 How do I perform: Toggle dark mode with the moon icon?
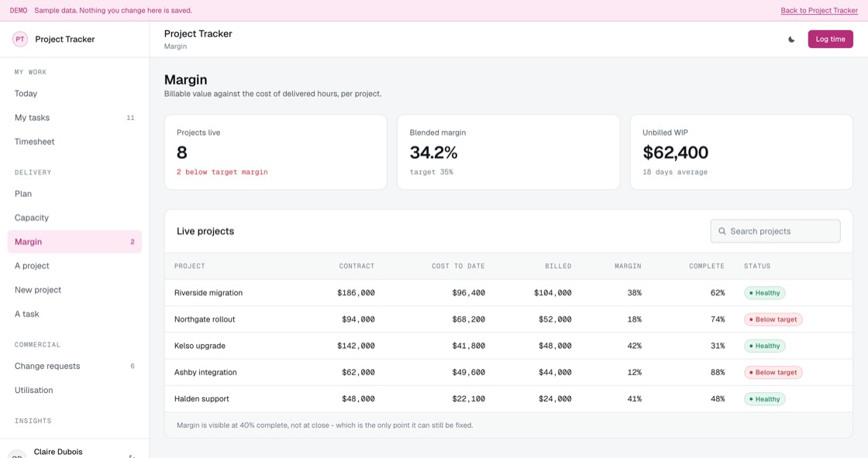[791, 40]
